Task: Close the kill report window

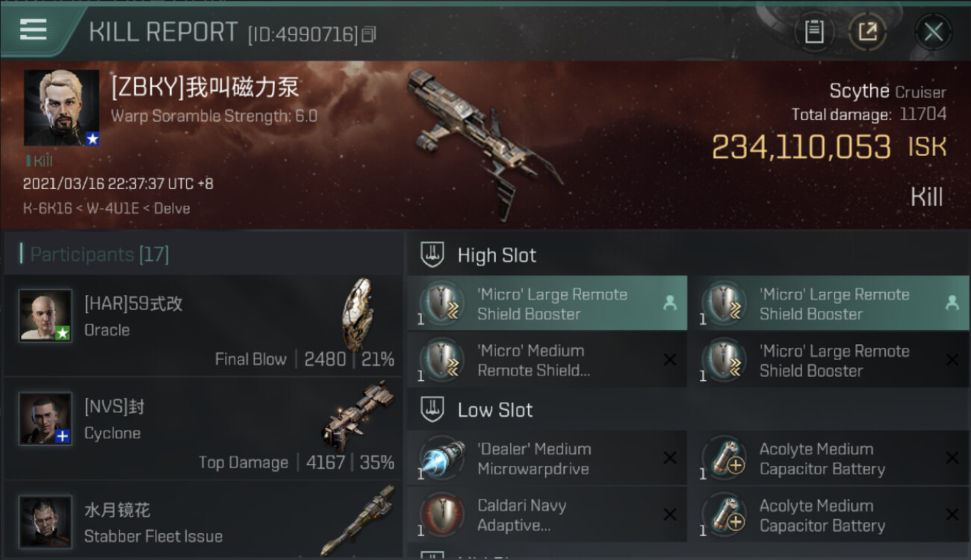Action: [933, 32]
